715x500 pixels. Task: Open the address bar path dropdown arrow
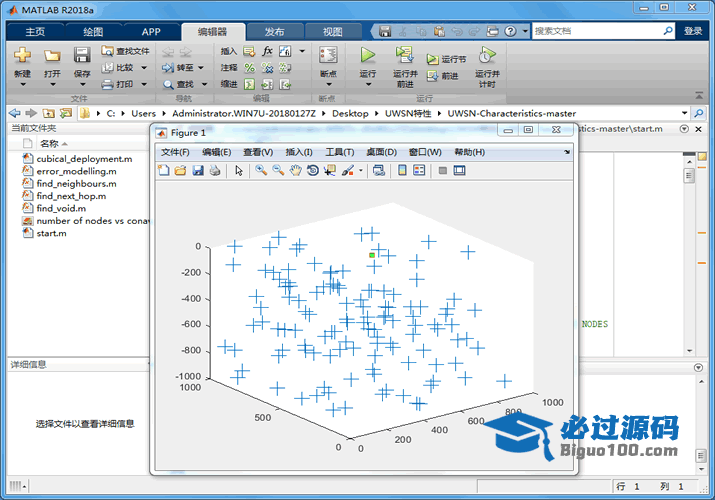pos(684,113)
